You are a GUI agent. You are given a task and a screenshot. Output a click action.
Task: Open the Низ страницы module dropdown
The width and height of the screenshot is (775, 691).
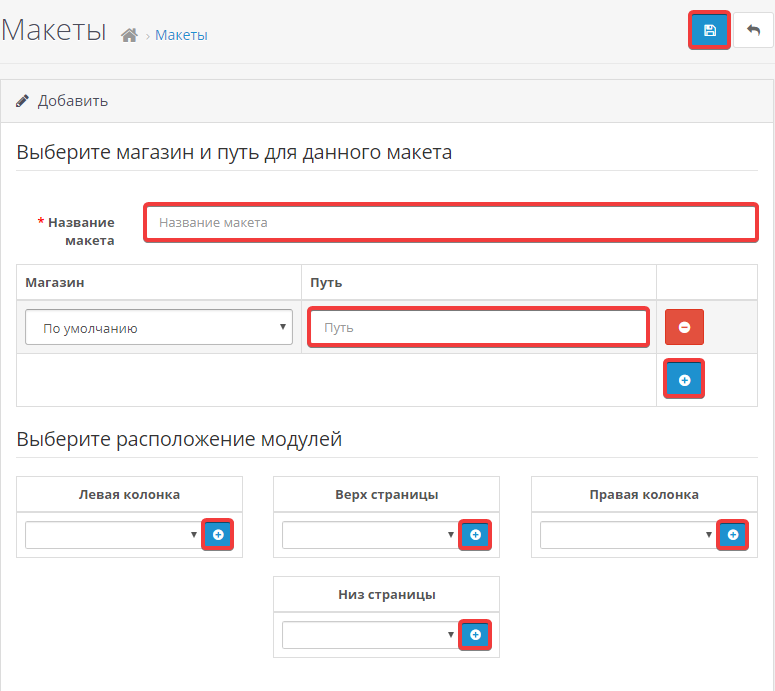(370, 635)
